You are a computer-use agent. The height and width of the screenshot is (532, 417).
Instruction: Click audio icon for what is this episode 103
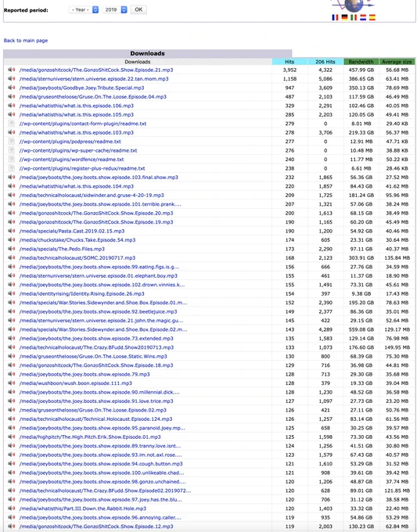coord(12,132)
